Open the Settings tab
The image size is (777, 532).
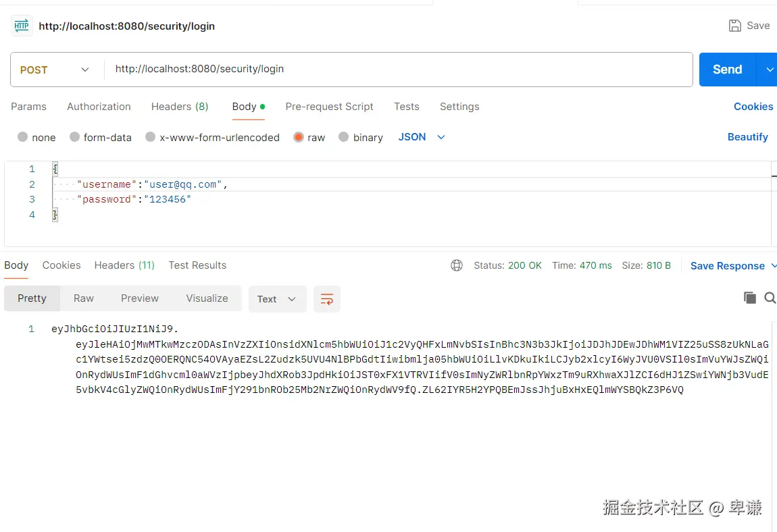pos(459,107)
